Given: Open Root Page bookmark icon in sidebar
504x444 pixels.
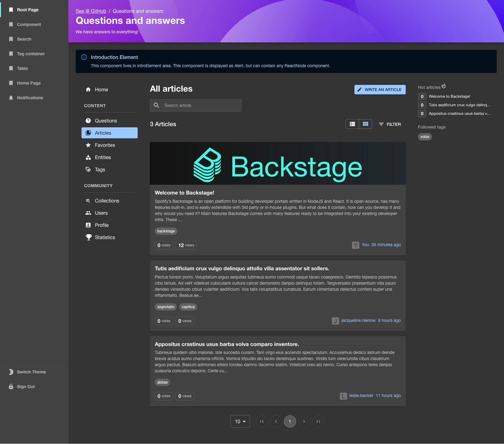Looking at the screenshot, I should click(11, 10).
